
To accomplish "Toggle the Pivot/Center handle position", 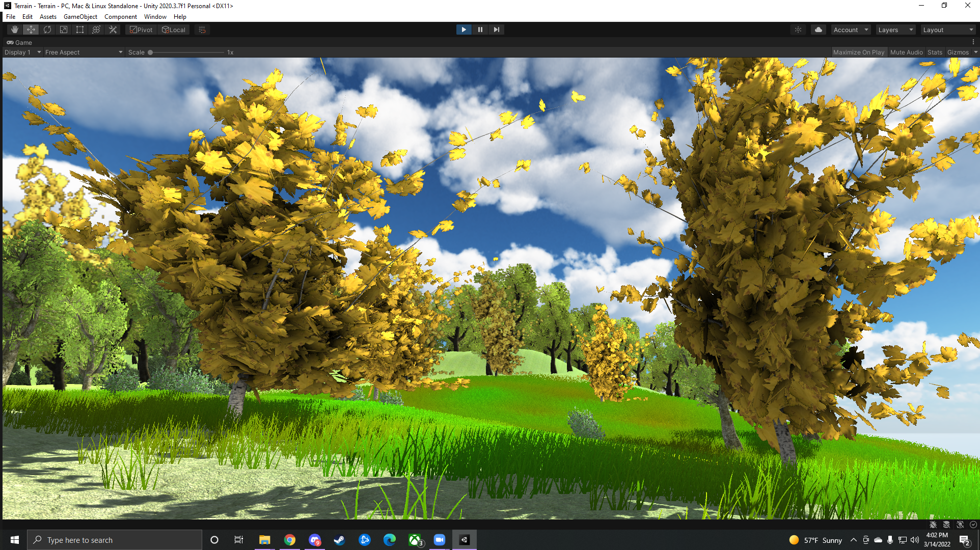I will pyautogui.click(x=141, y=30).
